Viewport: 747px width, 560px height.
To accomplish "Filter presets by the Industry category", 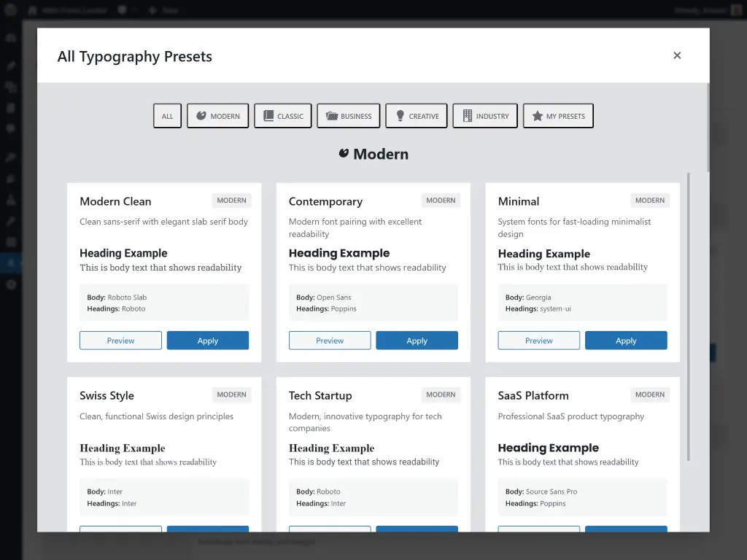I will tap(484, 115).
